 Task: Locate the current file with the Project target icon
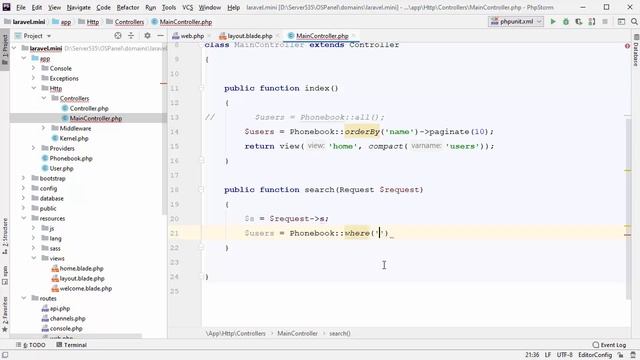point(118,36)
